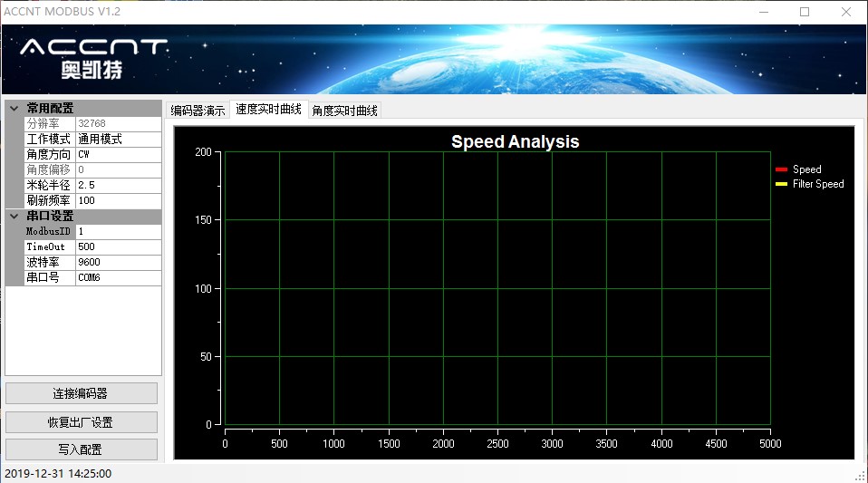Click the 恢复出厂设置 button
Screen dimensions: 868x483
[81, 422]
